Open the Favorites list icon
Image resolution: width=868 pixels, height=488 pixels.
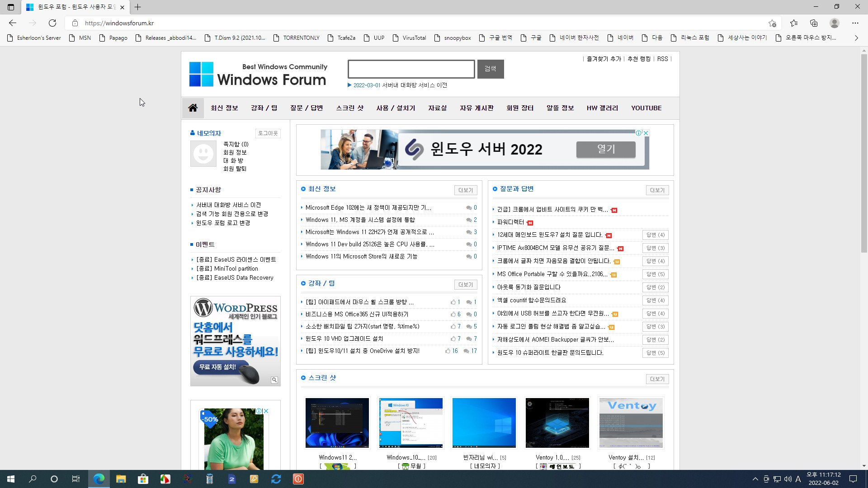[794, 23]
